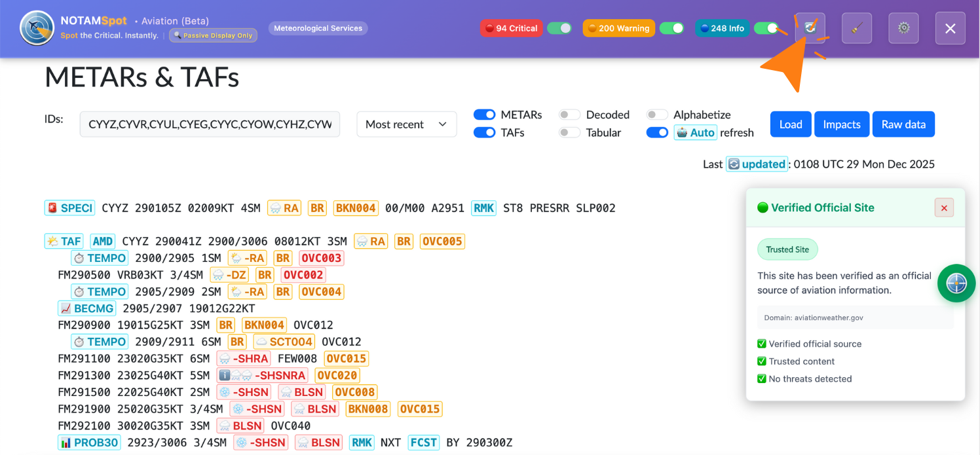
Task: Click the SPECI alarm badge on the CYYZ report
Action: pyautogui.click(x=69, y=208)
